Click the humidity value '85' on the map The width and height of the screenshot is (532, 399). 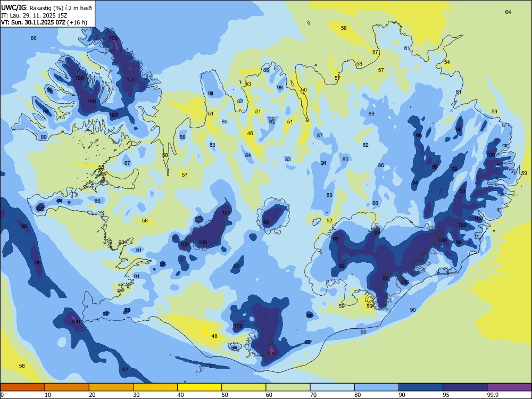(x=345, y=159)
